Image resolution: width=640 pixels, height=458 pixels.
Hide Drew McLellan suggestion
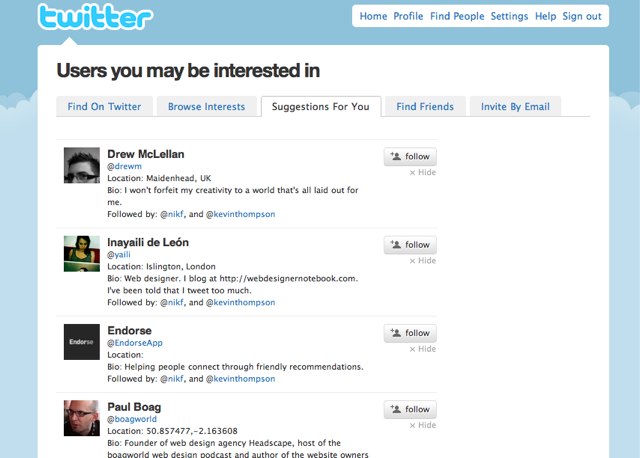[423, 172]
